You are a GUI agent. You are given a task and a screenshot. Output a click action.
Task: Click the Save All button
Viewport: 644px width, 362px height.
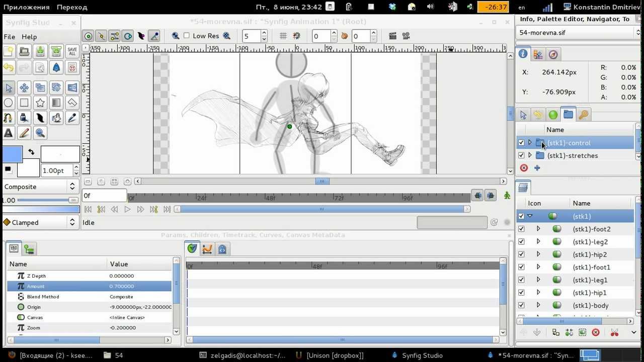coord(72,51)
